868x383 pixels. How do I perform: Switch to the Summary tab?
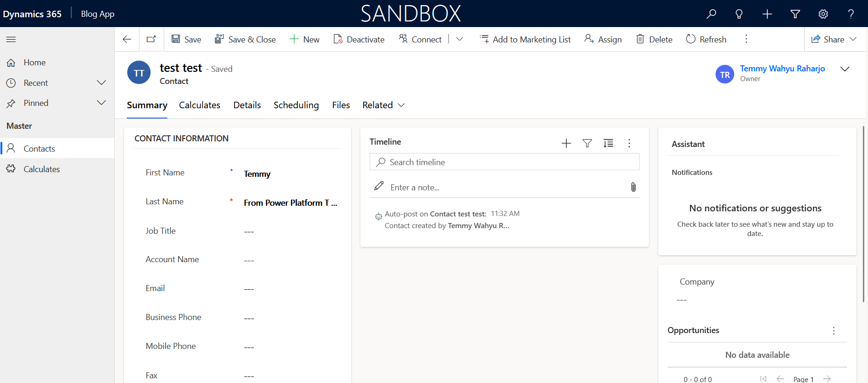pyautogui.click(x=147, y=105)
